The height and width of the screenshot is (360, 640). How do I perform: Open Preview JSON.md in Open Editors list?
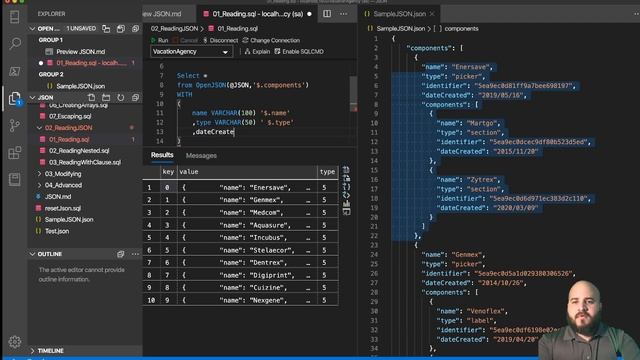(80, 51)
